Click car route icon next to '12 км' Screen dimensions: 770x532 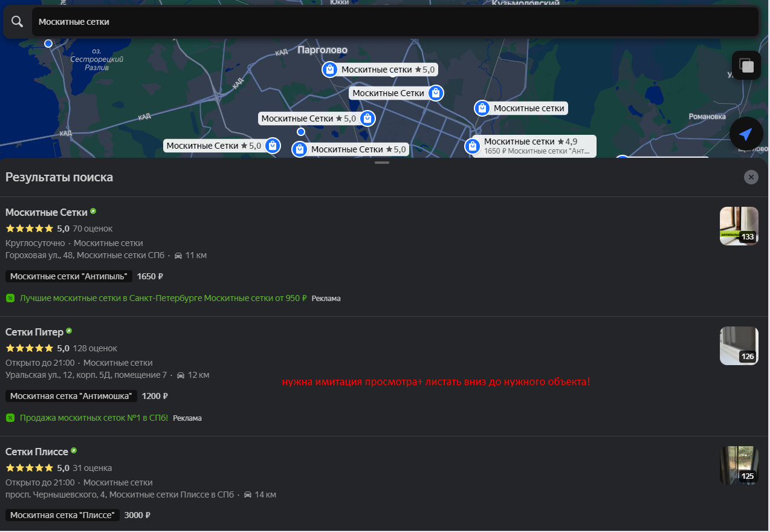click(181, 375)
